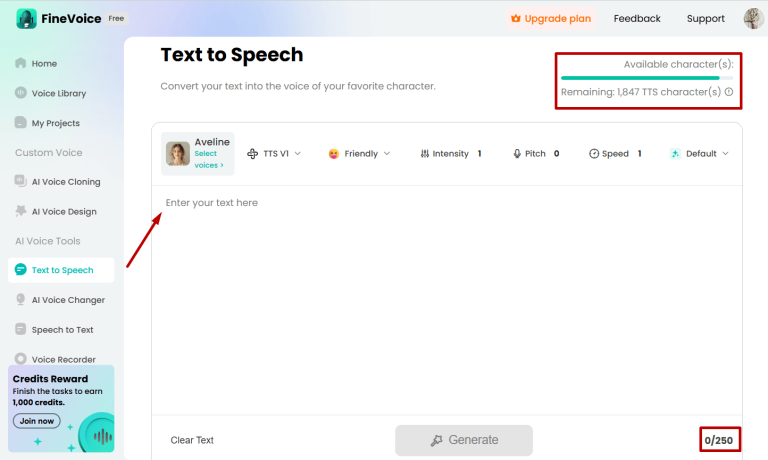768x460 pixels.
Task: Open Speech to Text tool
Action: click(x=62, y=329)
